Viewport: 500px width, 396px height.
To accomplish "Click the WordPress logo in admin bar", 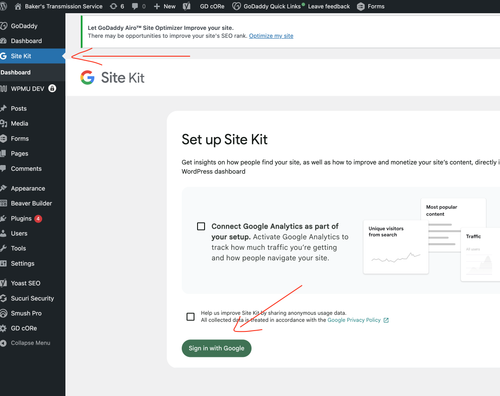I will tap(3, 6).
